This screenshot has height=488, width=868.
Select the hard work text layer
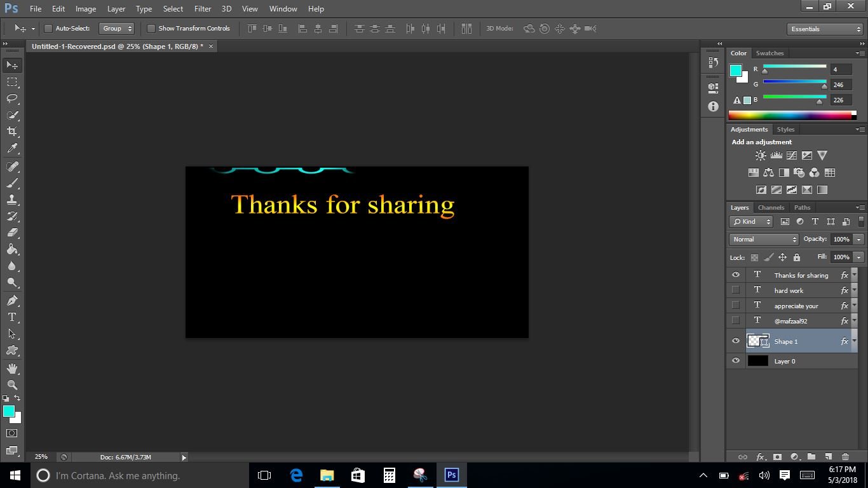coord(792,290)
